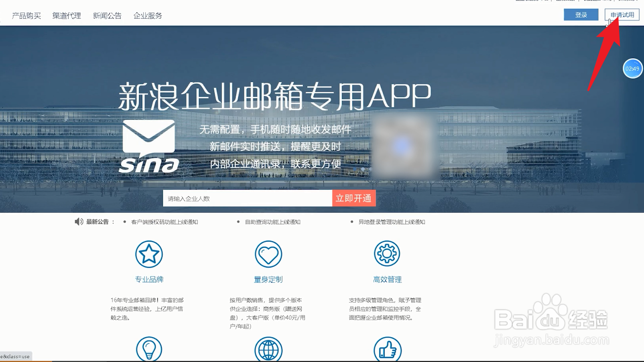Open the 自助查询功能上线通知 announcement
Image resolution: width=644 pixels, height=362 pixels.
pyautogui.click(x=273, y=222)
